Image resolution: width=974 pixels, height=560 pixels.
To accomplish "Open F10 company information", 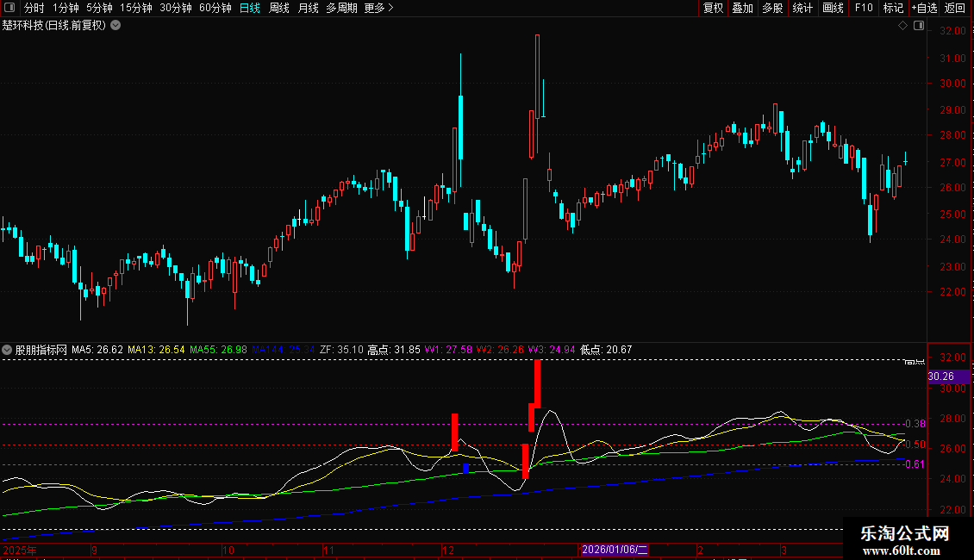I will 864,8.
